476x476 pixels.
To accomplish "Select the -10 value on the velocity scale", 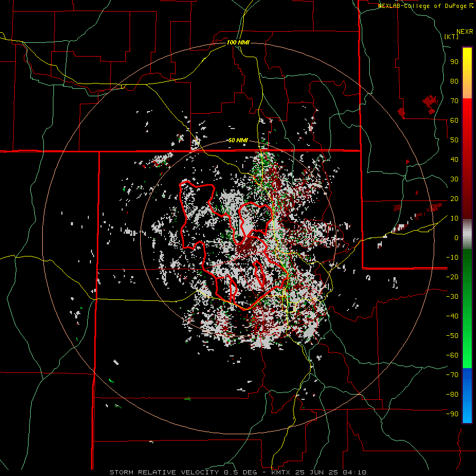I will 452,258.
